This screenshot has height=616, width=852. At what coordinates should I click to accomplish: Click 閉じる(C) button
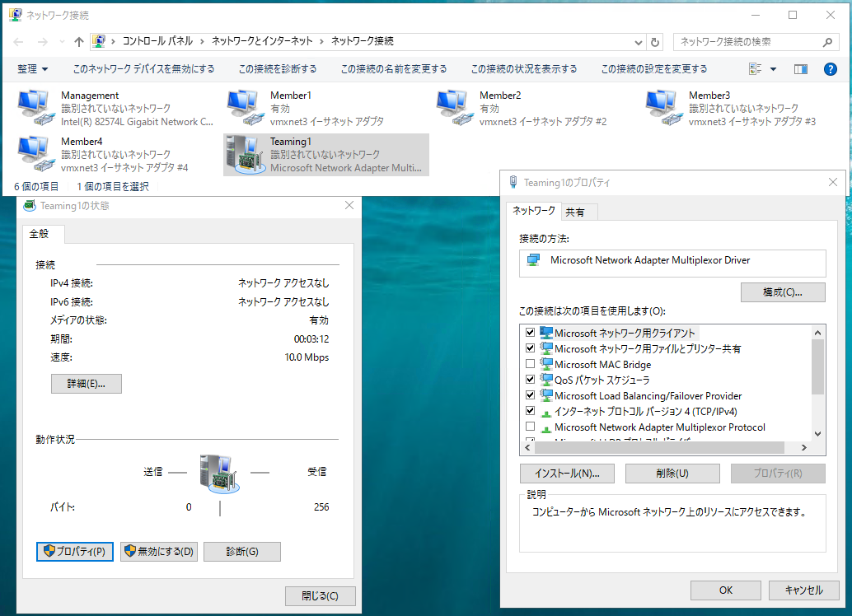(320, 596)
